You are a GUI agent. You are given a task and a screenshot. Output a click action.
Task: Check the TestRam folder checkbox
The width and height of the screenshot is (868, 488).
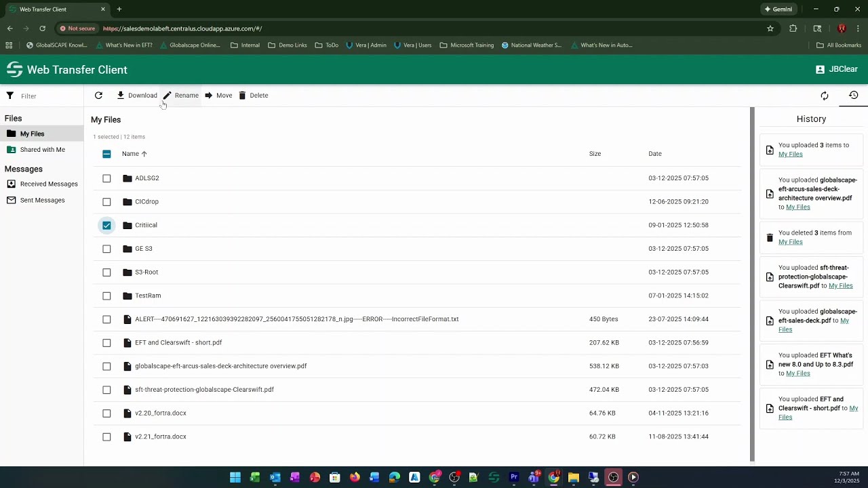tap(106, 296)
